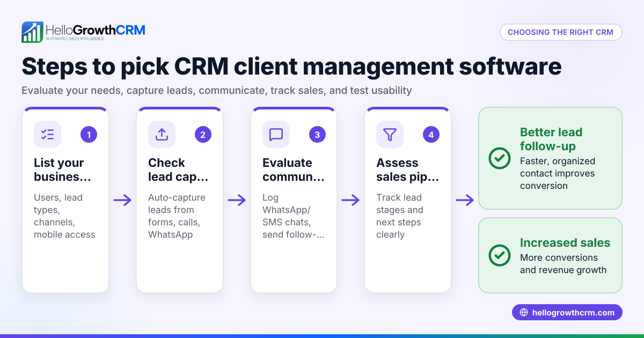Click the funnel filter icon in the 'Assess sales pip…' card

[x=390, y=134]
